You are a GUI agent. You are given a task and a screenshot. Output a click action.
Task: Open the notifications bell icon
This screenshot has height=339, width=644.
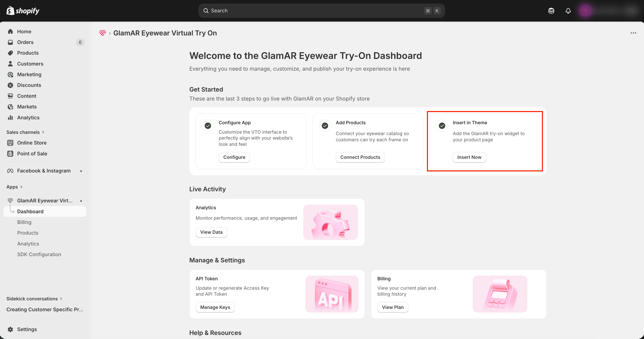click(568, 11)
